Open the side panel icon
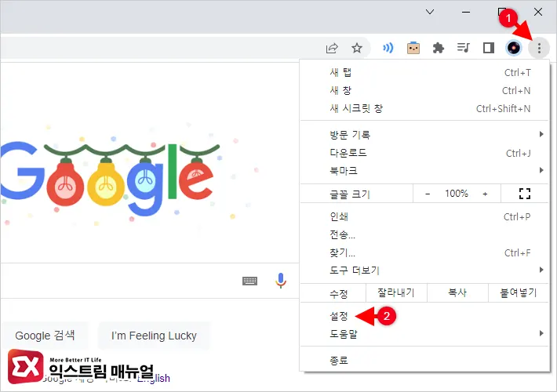557x392 pixels. [x=489, y=48]
